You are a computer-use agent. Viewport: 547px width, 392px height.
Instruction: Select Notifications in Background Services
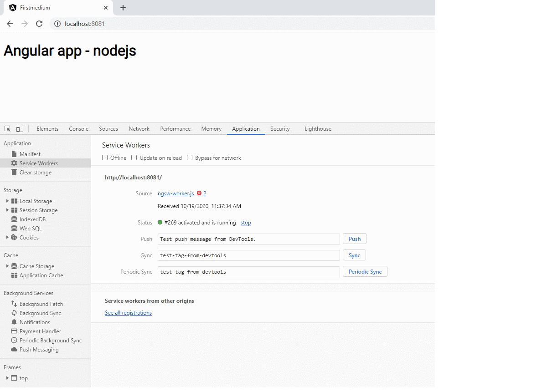[35, 322]
